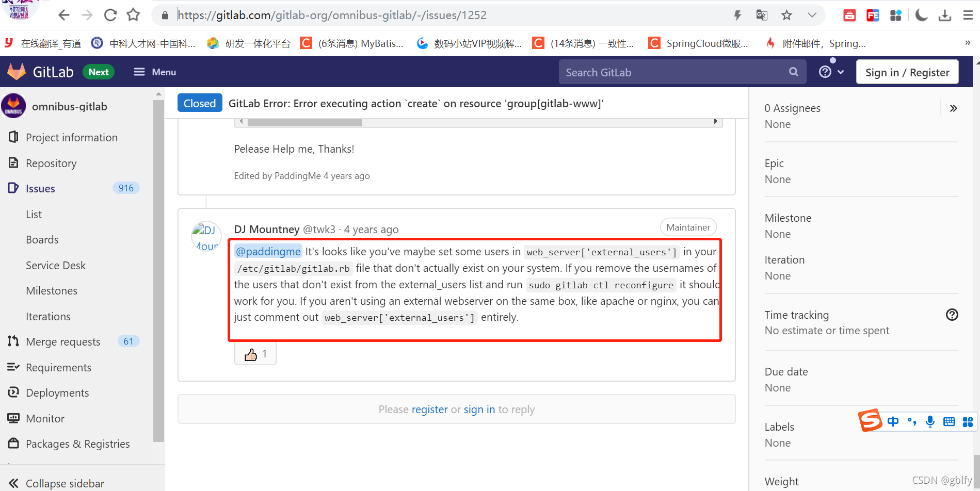Collapse the right sidebar with the double chevron
This screenshot has width=980, height=491.
click(x=953, y=108)
